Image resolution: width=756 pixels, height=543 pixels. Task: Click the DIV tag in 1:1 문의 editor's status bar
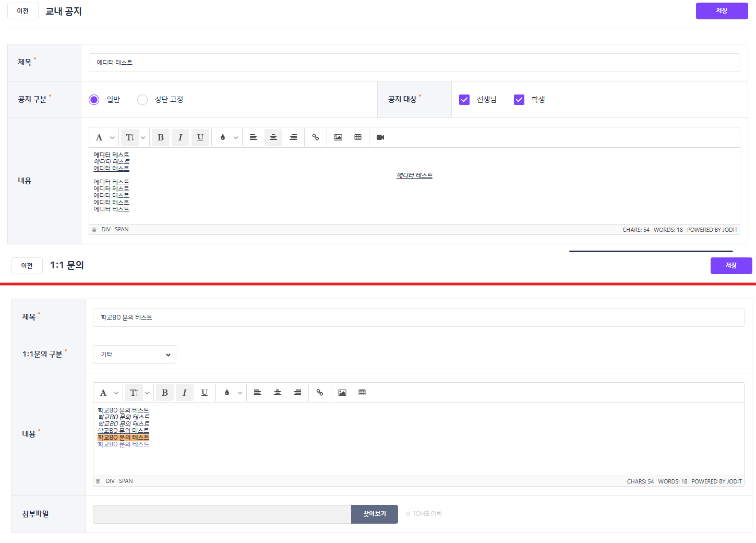[x=110, y=481]
